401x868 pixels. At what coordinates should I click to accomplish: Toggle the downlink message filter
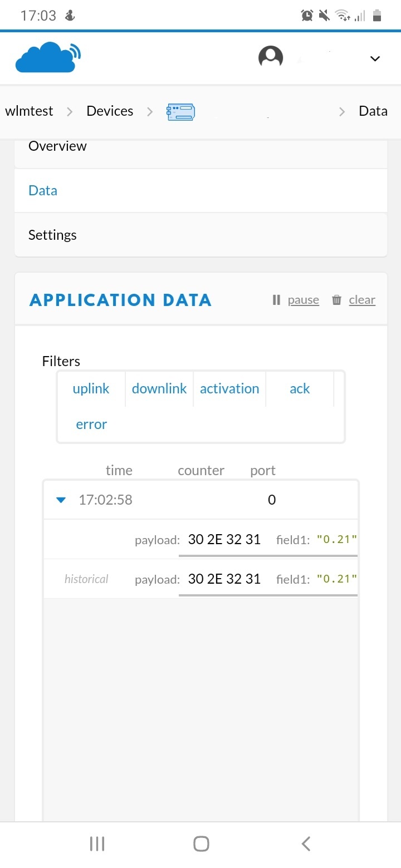click(159, 388)
